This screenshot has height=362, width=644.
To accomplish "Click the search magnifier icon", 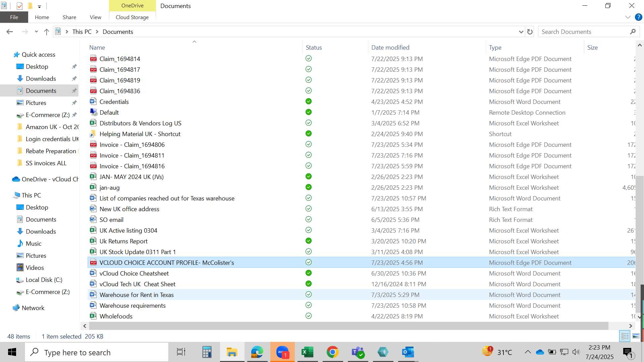I will [633, 32].
